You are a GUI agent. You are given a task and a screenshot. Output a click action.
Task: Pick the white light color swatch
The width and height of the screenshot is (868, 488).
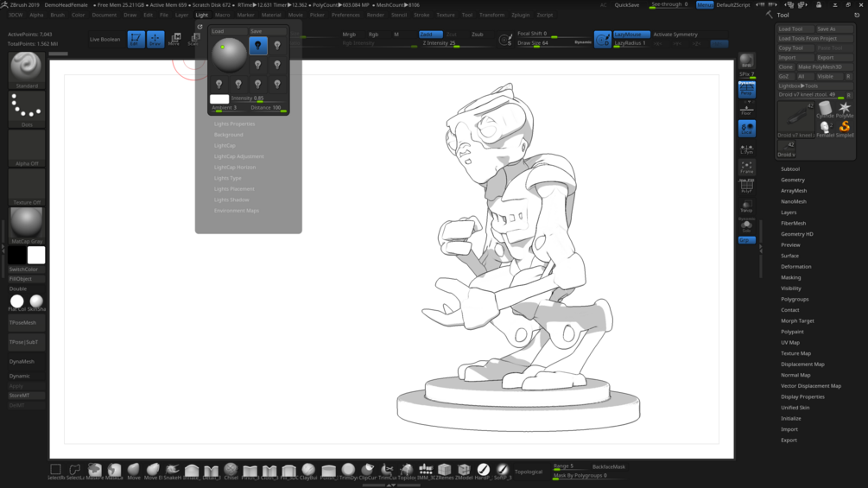point(219,99)
